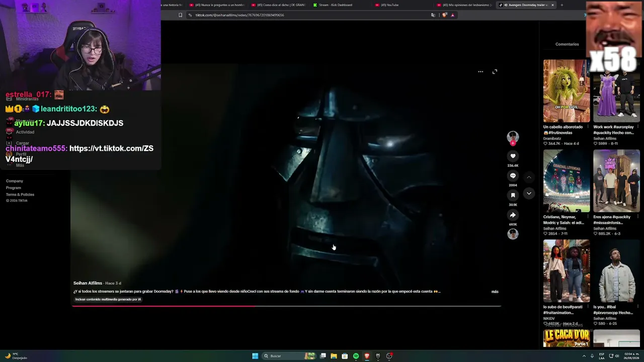
Task: Click the bookmark icon beside address bar
Action: pos(180,15)
